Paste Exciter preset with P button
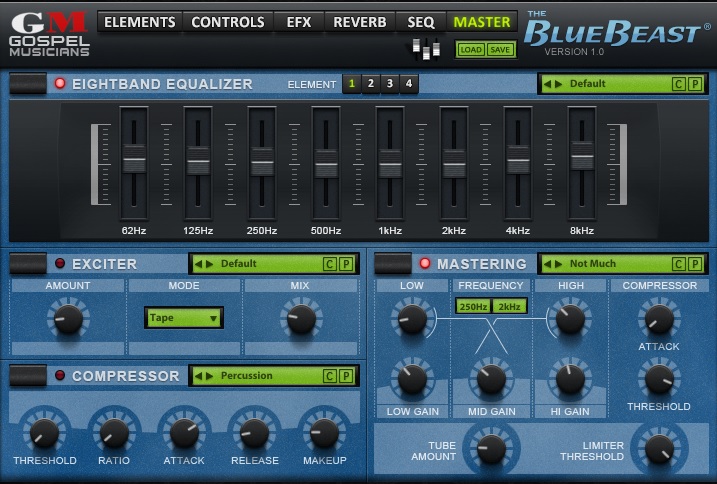Viewport: 717px width, 484px height. point(346,264)
